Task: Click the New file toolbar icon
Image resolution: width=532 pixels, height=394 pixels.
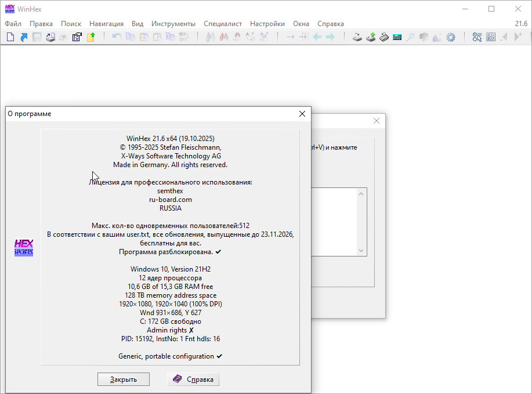Action: pyautogui.click(x=10, y=37)
